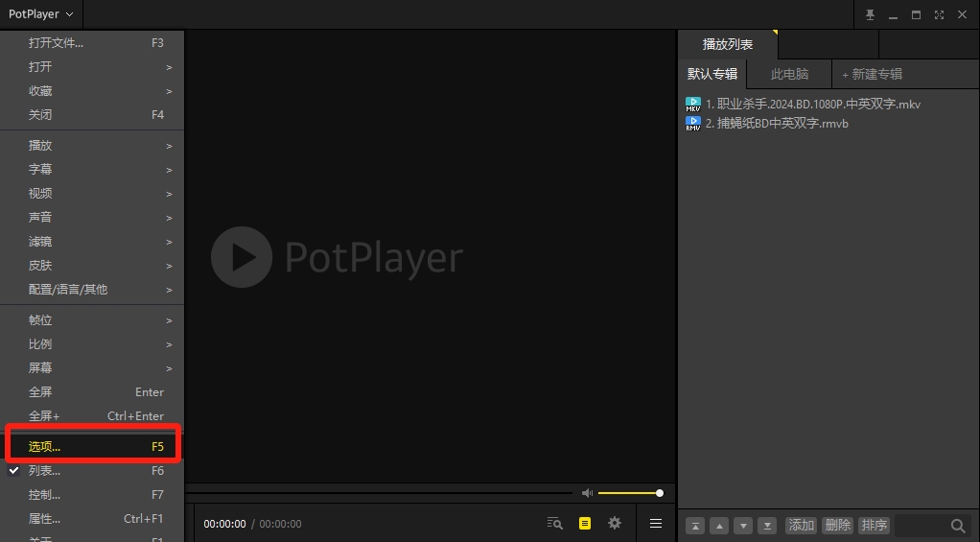Expand the 皮肤 submenu
The image size is (980, 542).
[x=92, y=266]
